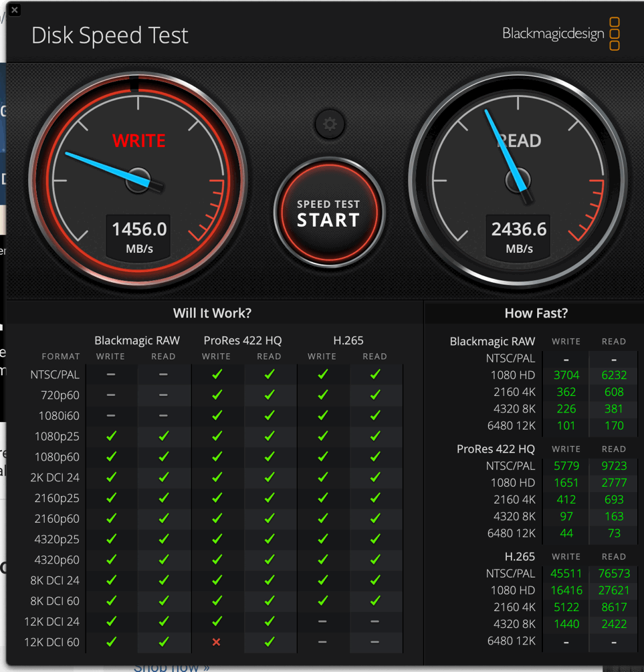Click the 4320p25 Blackmagic RAW write checkmark

click(x=112, y=539)
